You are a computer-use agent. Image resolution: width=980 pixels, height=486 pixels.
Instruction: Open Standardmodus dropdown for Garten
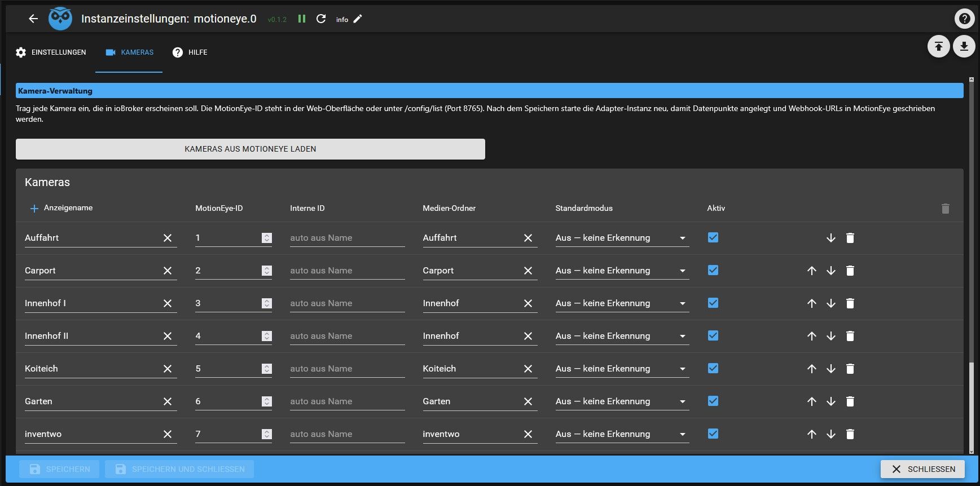point(622,401)
